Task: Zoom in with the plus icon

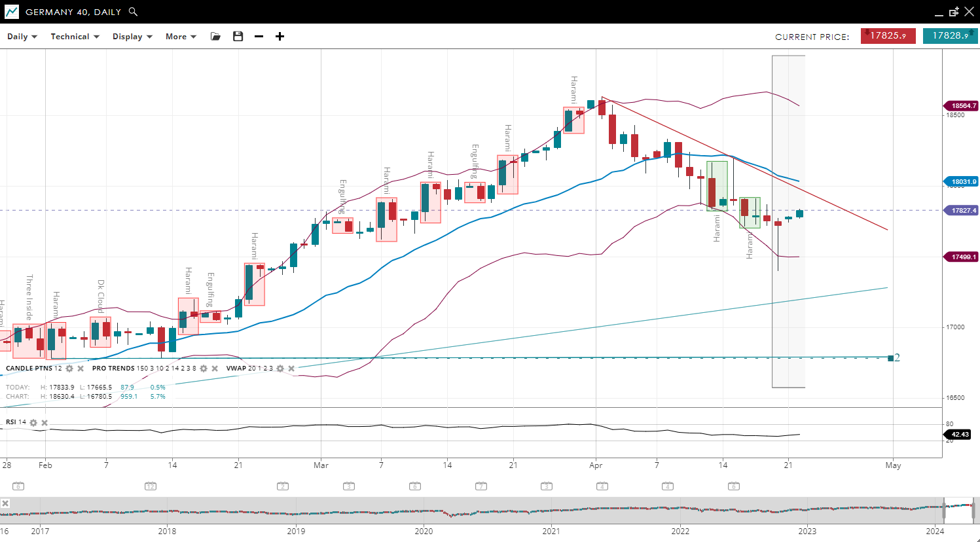Action: (280, 37)
